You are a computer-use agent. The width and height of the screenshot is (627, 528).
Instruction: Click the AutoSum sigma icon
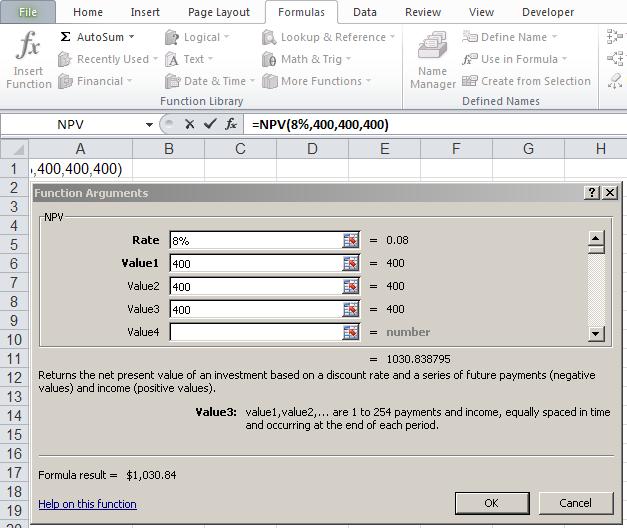tap(65, 37)
